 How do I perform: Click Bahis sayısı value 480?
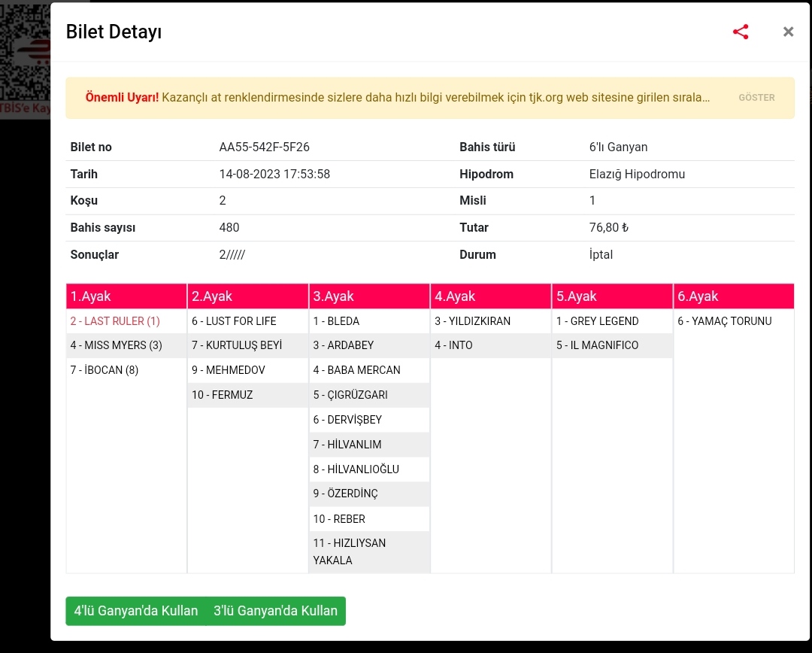229,227
